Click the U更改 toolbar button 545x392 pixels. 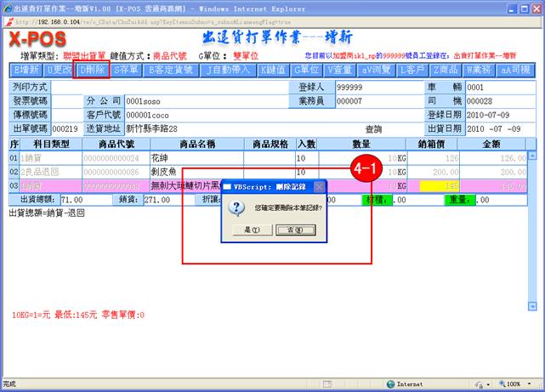coord(60,69)
